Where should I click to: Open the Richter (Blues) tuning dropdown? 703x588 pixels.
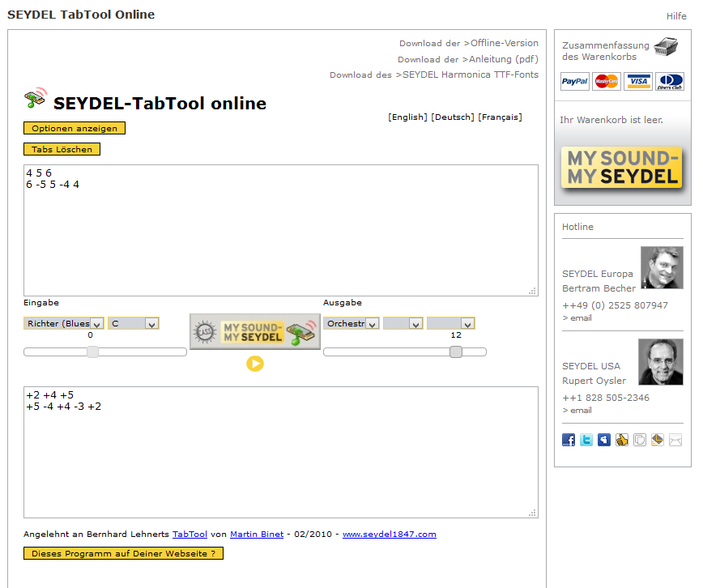tap(64, 323)
